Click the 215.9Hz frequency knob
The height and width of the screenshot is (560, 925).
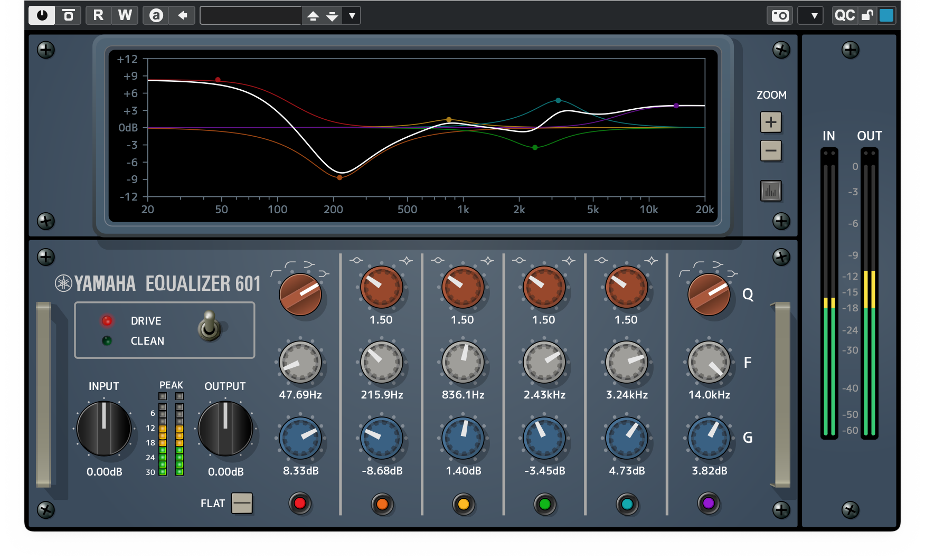[x=382, y=362]
